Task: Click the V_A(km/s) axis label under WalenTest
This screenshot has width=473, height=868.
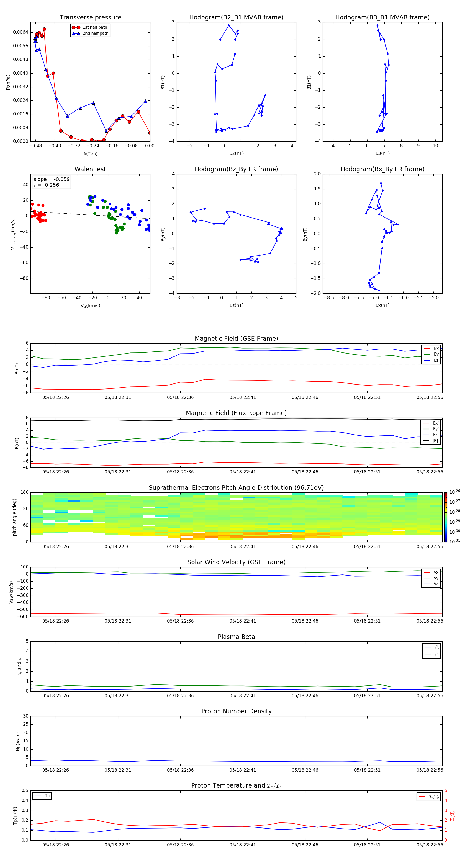Action: 90,306
